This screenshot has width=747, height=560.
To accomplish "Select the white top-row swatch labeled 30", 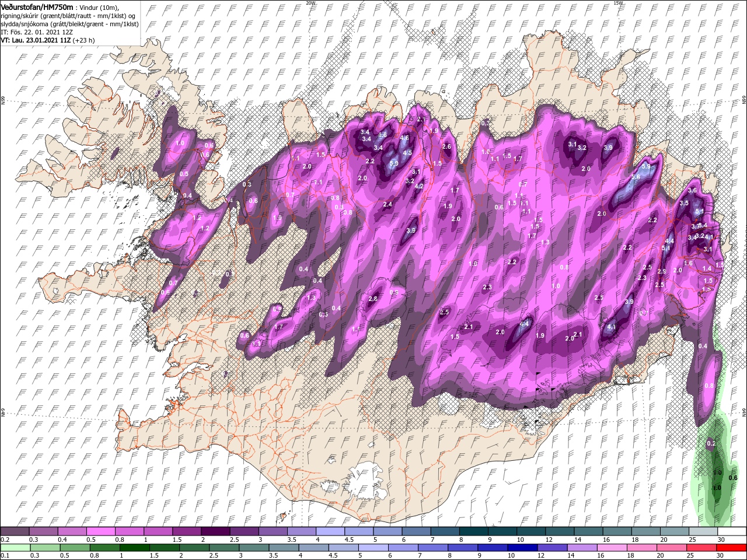I will (x=732, y=531).
